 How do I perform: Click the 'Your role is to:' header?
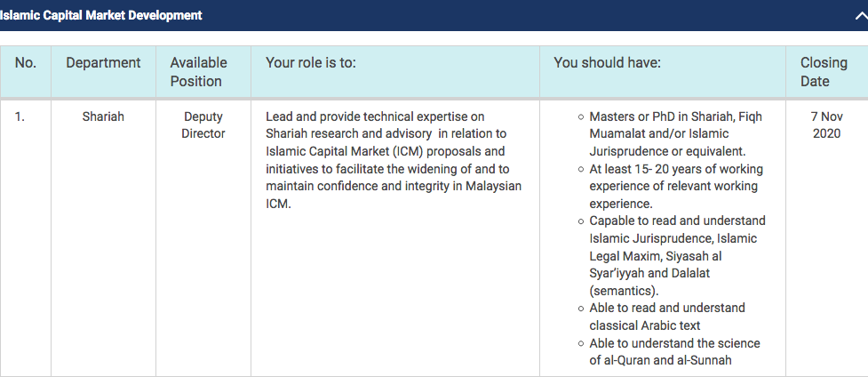[x=311, y=63]
